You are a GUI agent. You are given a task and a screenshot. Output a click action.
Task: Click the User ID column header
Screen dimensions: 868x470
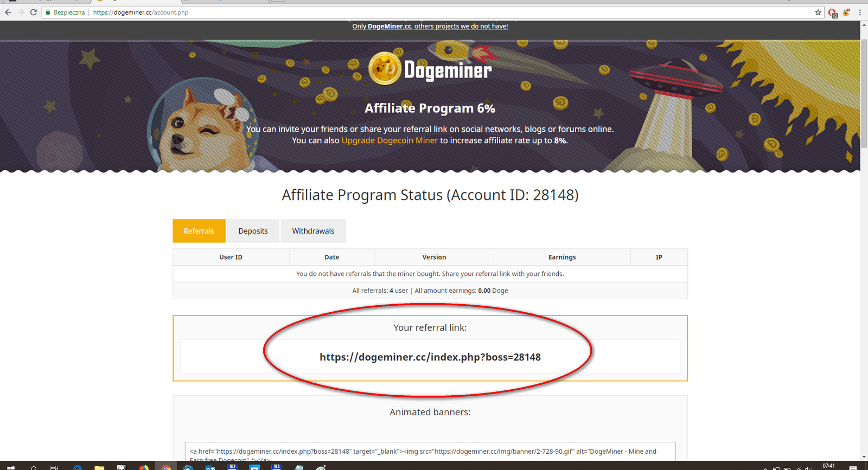[x=231, y=257]
